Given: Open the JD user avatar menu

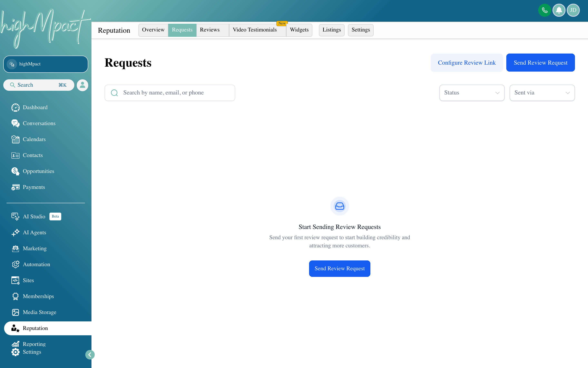Looking at the screenshot, I should click(573, 10).
